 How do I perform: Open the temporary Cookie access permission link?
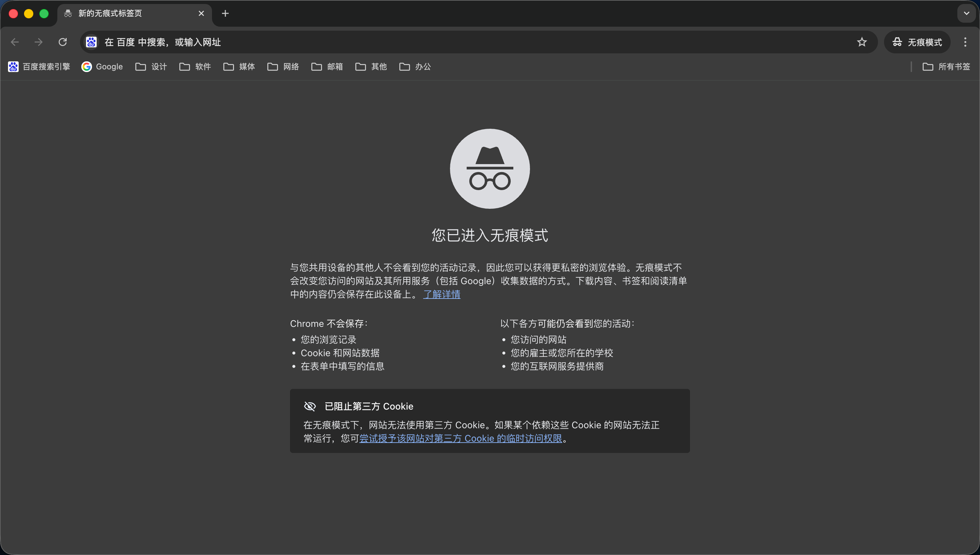(461, 439)
